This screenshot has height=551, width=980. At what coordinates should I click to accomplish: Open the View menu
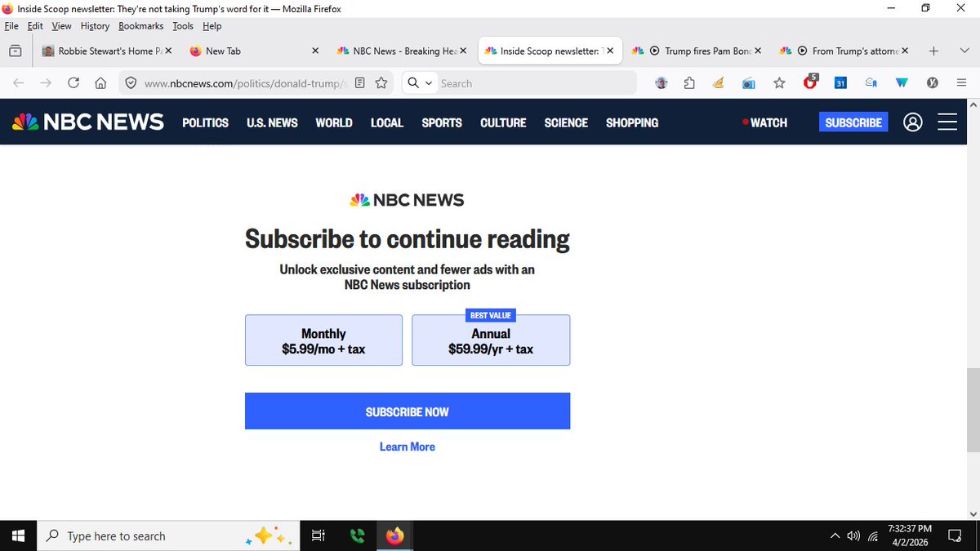pyautogui.click(x=62, y=26)
